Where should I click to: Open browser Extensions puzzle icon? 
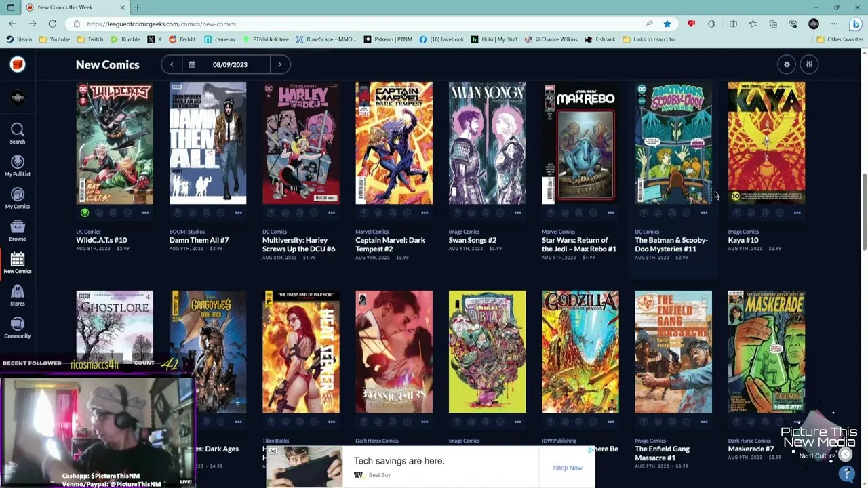711,24
